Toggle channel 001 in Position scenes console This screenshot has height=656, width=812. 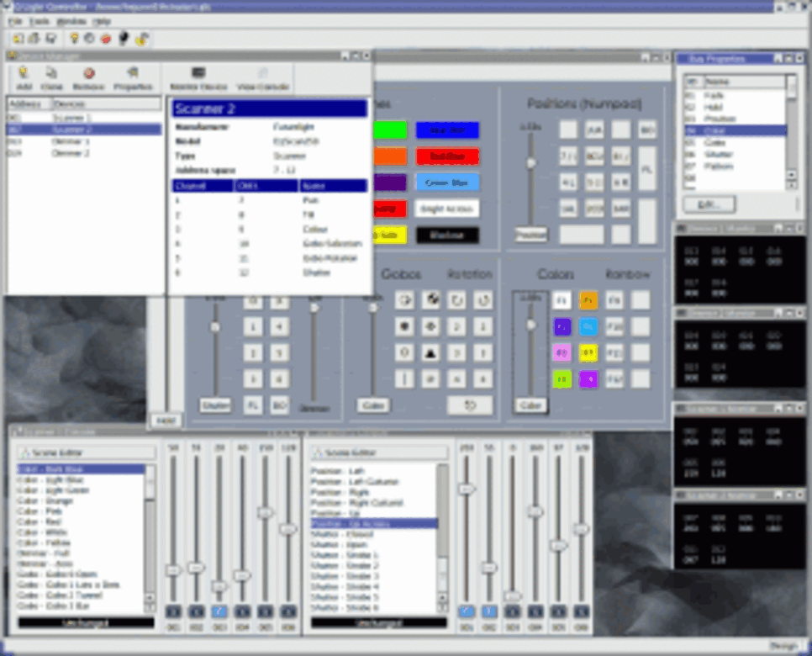(x=466, y=612)
